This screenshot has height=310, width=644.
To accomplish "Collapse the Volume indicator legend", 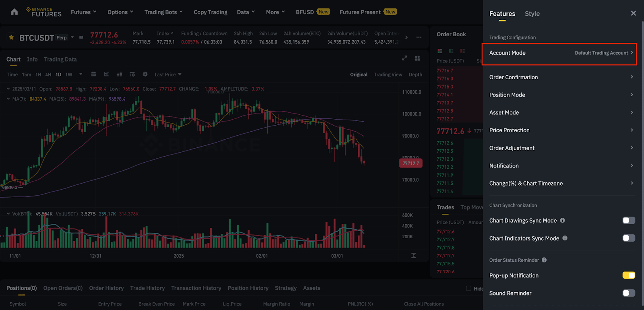I will click(8, 214).
